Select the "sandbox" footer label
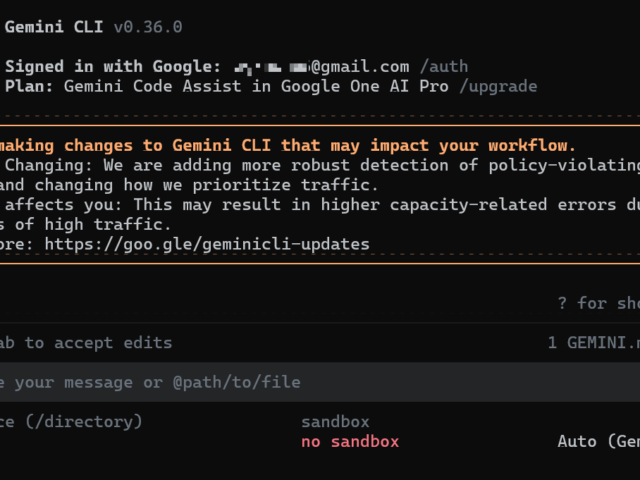Viewport: 640px width, 480px height. 335,422
